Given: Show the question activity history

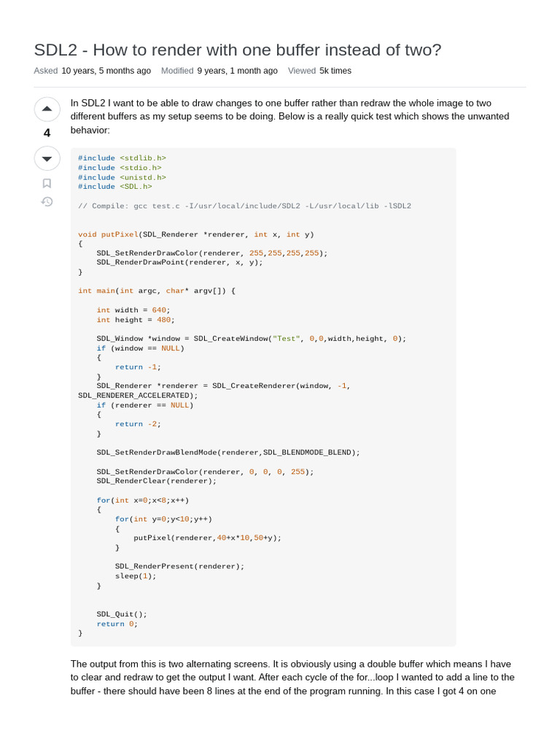Looking at the screenshot, I should click(47, 201).
